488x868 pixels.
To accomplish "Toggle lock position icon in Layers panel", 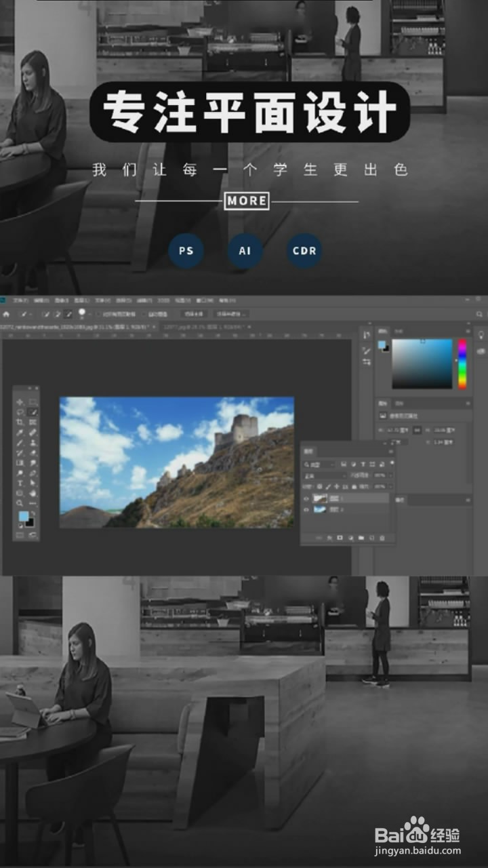I will [336, 487].
